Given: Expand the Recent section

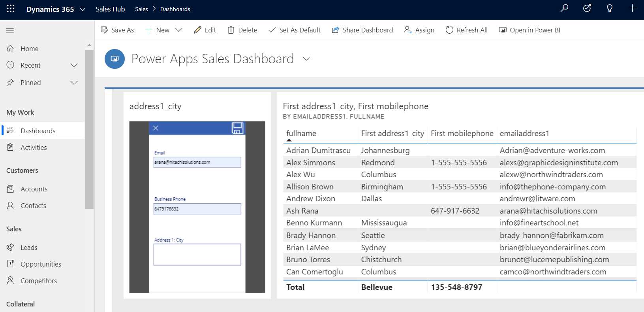Looking at the screenshot, I should tap(74, 65).
